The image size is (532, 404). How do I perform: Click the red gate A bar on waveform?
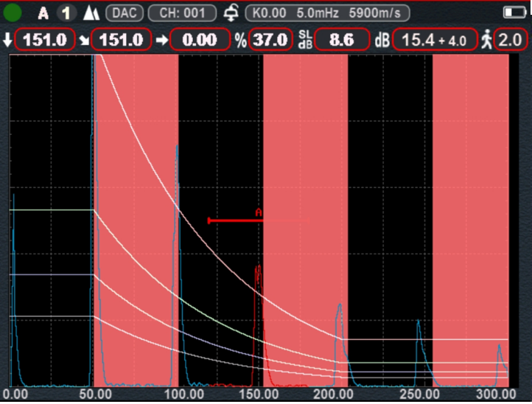(x=258, y=220)
